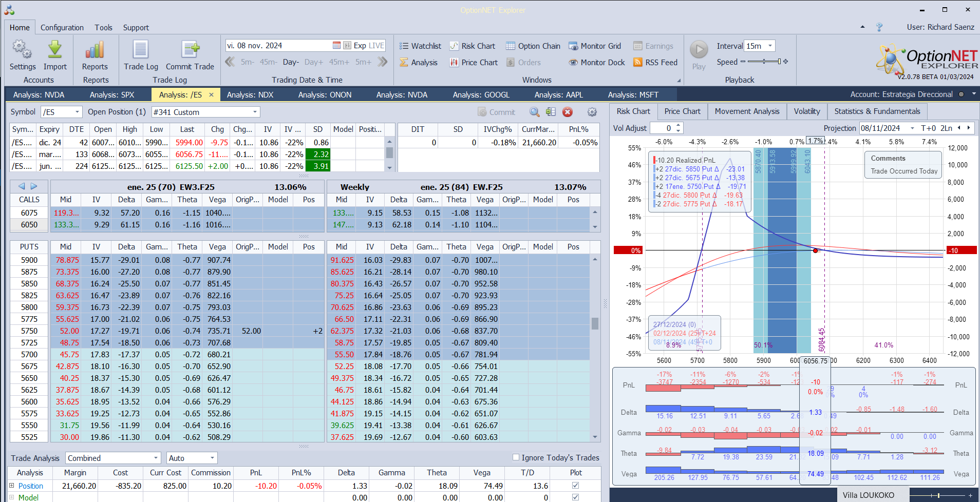The image size is (980, 502).
Task: Open the Option Chain window
Action: point(533,46)
